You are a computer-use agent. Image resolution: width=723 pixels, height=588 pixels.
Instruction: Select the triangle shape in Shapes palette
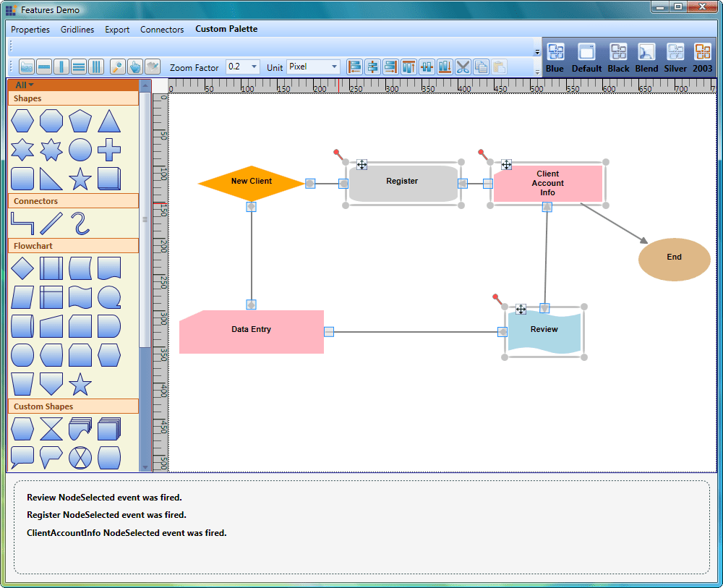[108, 121]
